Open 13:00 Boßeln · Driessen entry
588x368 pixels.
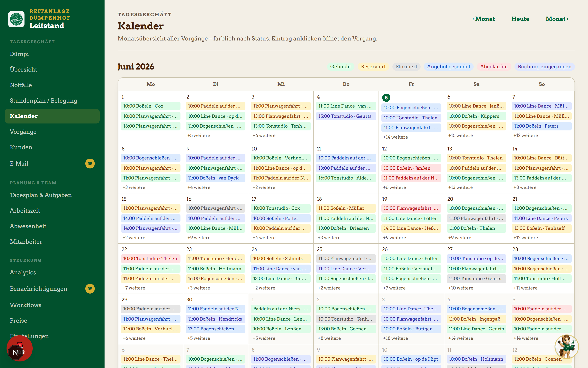[346, 228]
